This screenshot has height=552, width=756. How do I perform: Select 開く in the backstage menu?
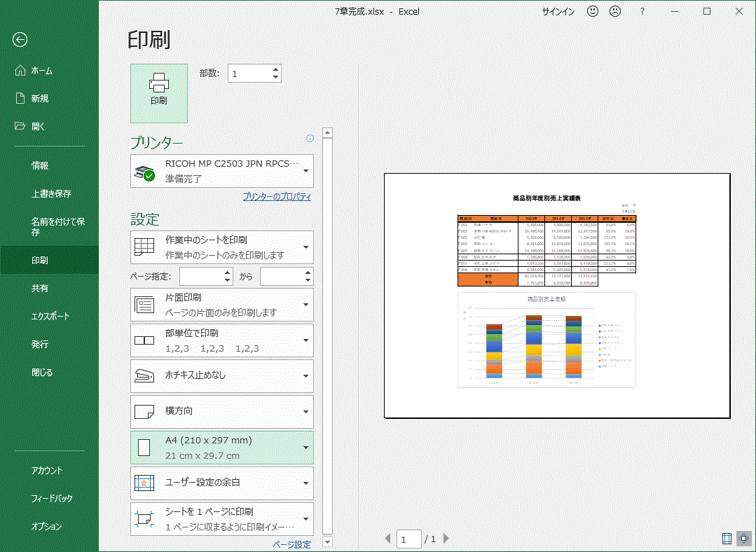[x=49, y=126]
